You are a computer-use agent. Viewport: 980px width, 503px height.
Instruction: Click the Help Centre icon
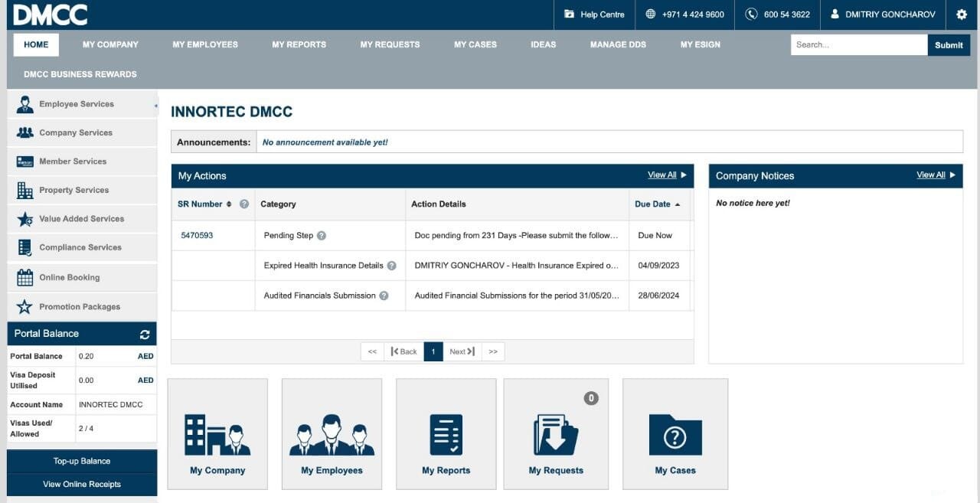pos(569,15)
